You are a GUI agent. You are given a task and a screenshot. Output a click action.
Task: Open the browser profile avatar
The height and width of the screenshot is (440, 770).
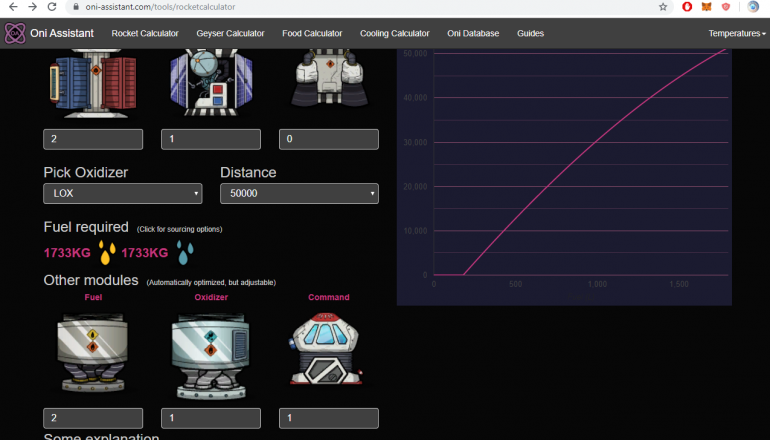(x=753, y=6)
